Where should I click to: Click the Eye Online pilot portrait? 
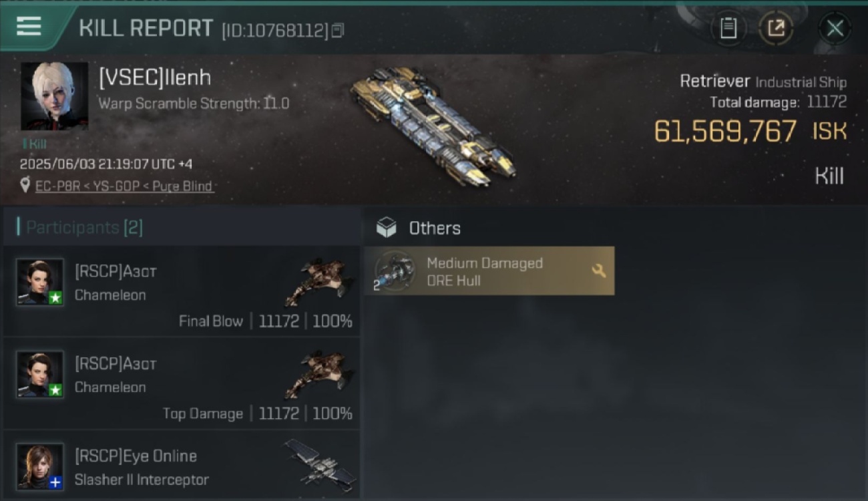(x=40, y=466)
